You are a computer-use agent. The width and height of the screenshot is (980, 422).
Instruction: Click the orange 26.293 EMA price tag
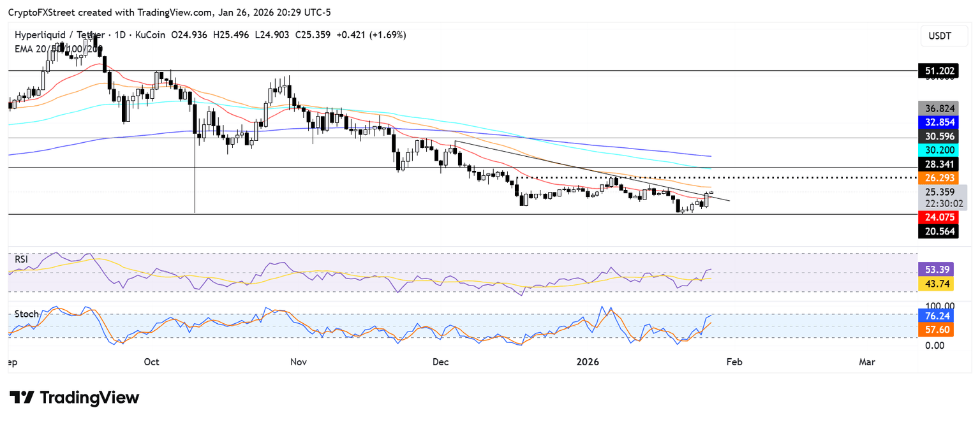[x=938, y=179]
